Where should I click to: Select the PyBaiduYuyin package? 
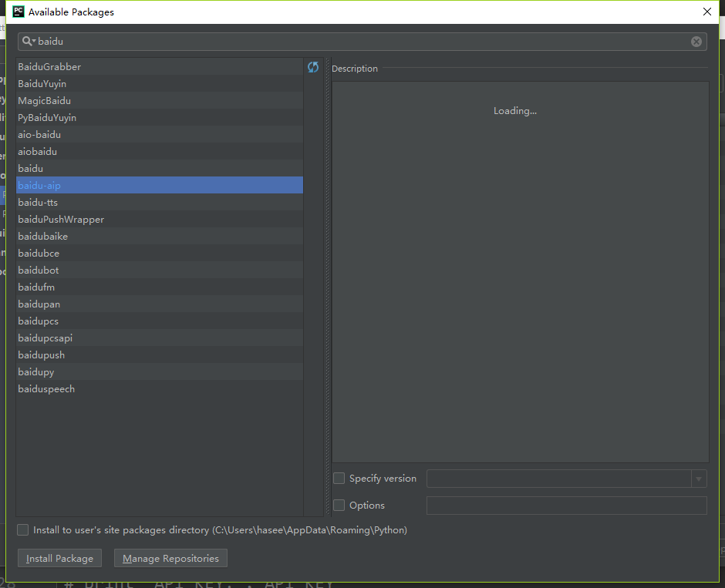[x=160, y=117]
